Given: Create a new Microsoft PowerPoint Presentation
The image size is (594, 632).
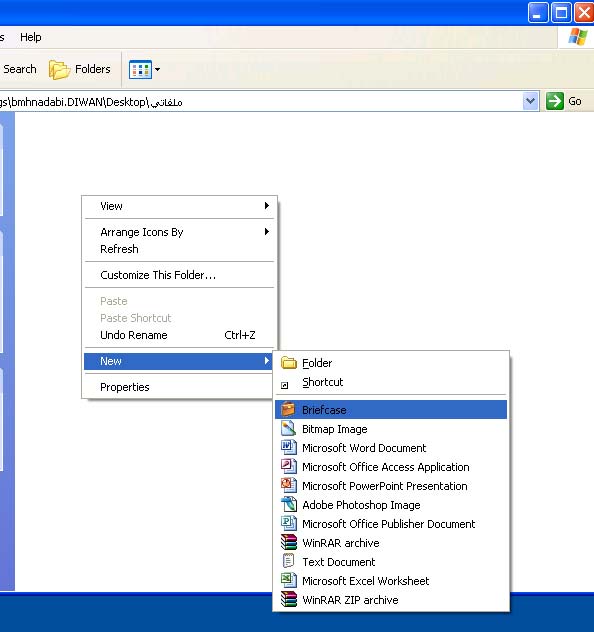Looking at the screenshot, I should click(x=390, y=486).
